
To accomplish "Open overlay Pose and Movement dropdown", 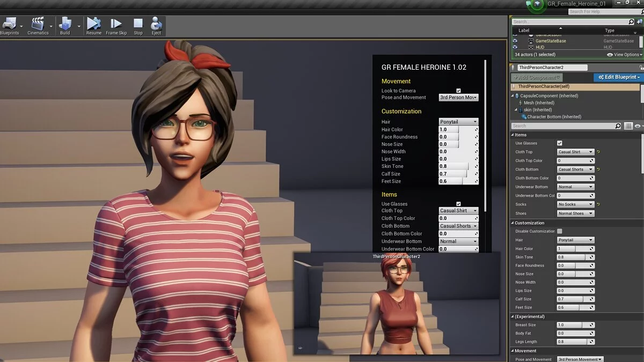I will (x=458, y=98).
